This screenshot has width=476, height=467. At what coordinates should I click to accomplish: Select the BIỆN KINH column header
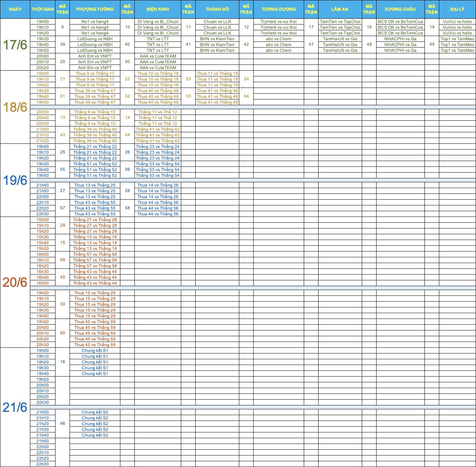(x=158, y=9)
